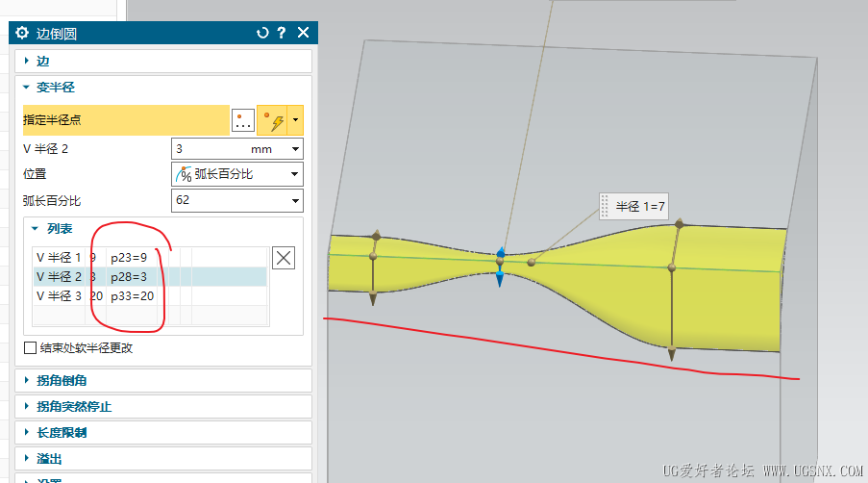Click the V 半径 2 value input field
The width and height of the screenshot is (868, 483).
point(211,149)
